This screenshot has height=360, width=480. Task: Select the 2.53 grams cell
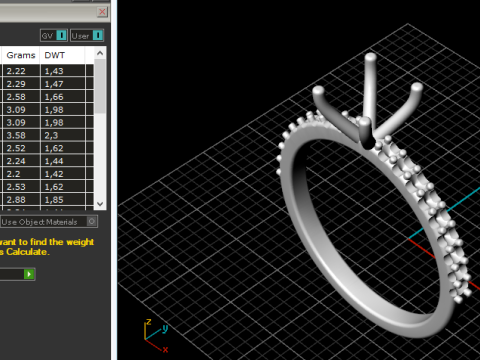coord(21,187)
